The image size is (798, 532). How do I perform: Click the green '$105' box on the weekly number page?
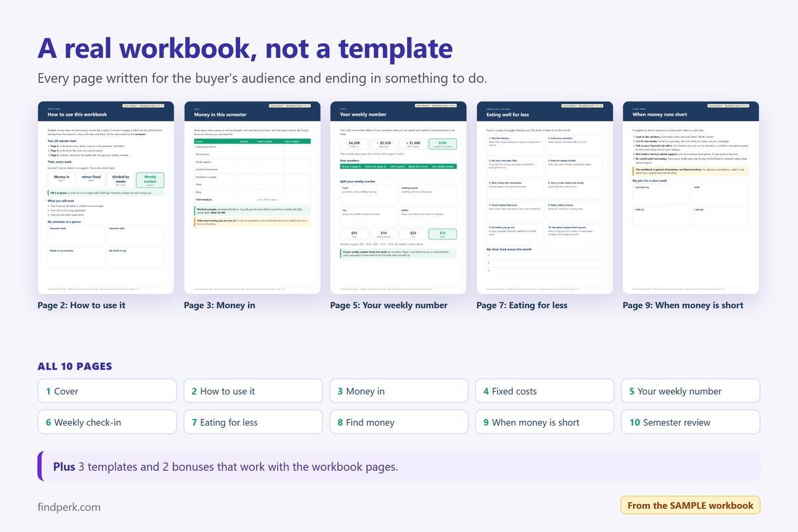[442, 144]
